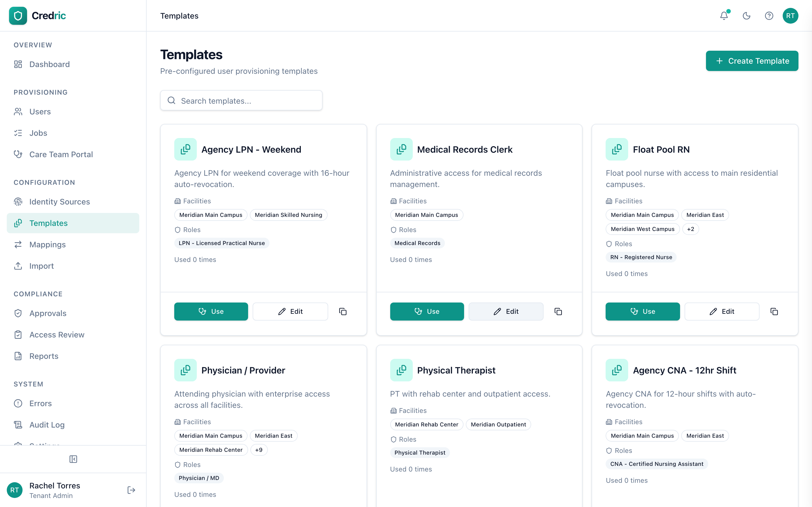The image size is (812, 507).
Task: Use the Float Pool RN template
Action: pyautogui.click(x=643, y=311)
